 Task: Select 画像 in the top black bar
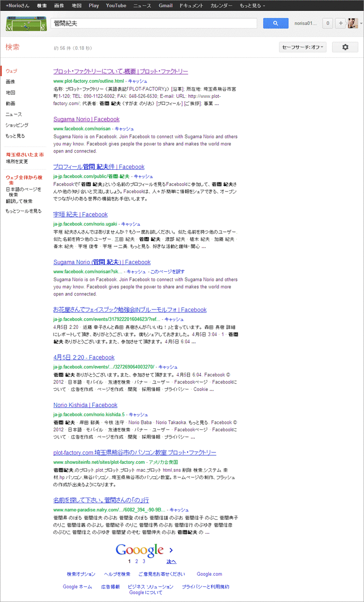pos(59,6)
